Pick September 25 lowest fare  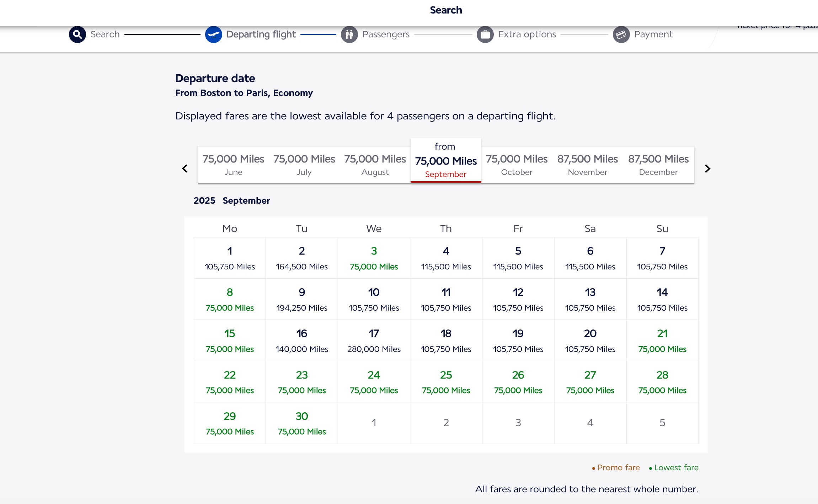(x=446, y=382)
